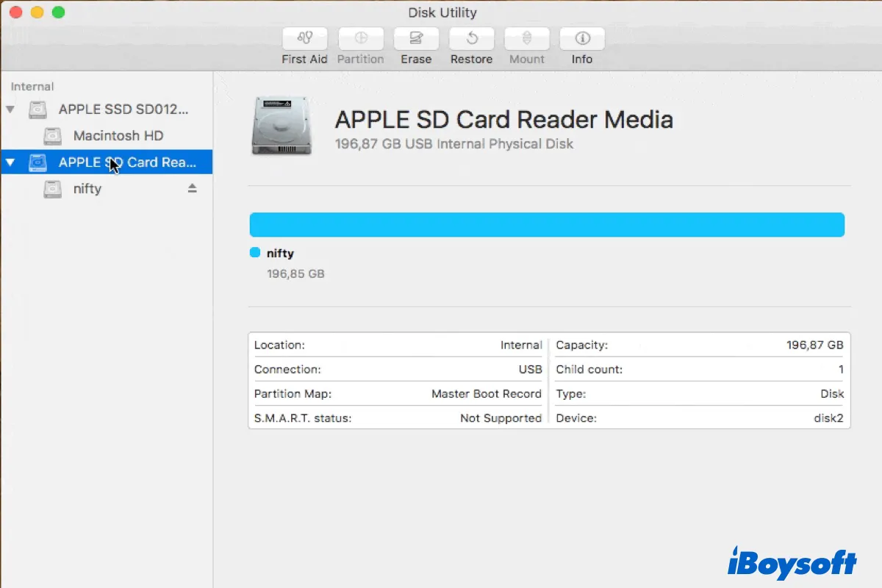Select APPLE SSD SD012 disk in sidebar

click(x=123, y=110)
